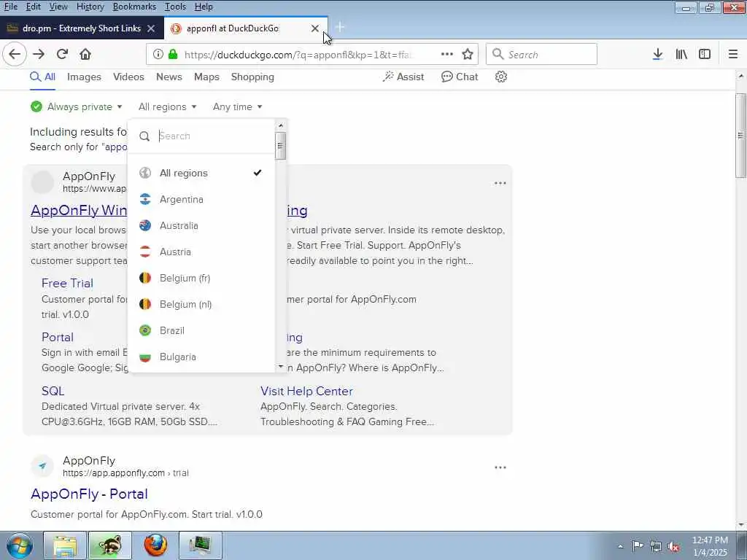Show hidden tray icons arrow

click(x=620, y=547)
